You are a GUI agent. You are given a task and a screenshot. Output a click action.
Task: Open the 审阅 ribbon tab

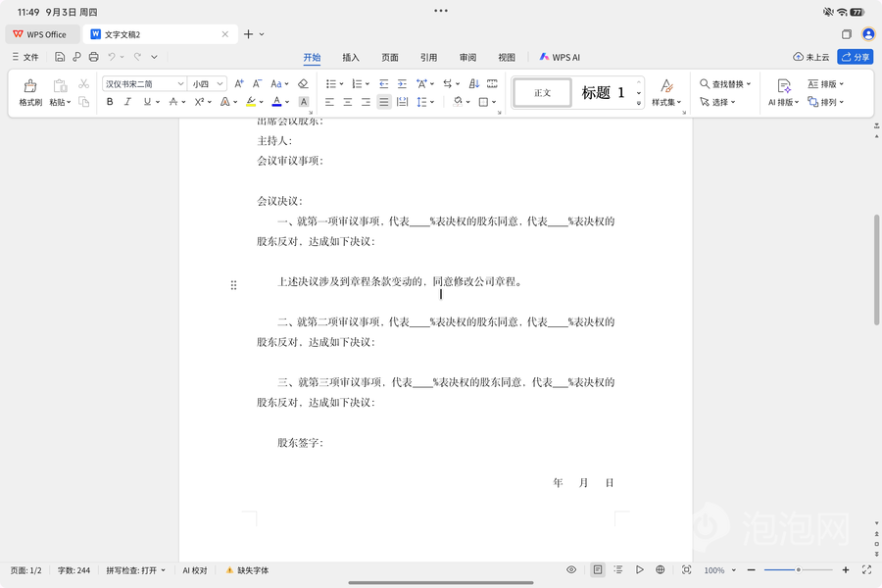(x=467, y=58)
